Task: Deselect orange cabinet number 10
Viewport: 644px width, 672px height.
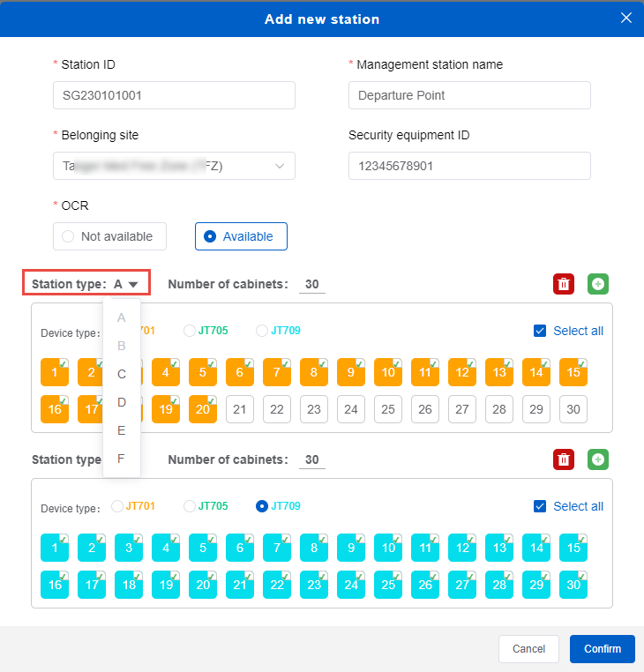Action: click(388, 372)
